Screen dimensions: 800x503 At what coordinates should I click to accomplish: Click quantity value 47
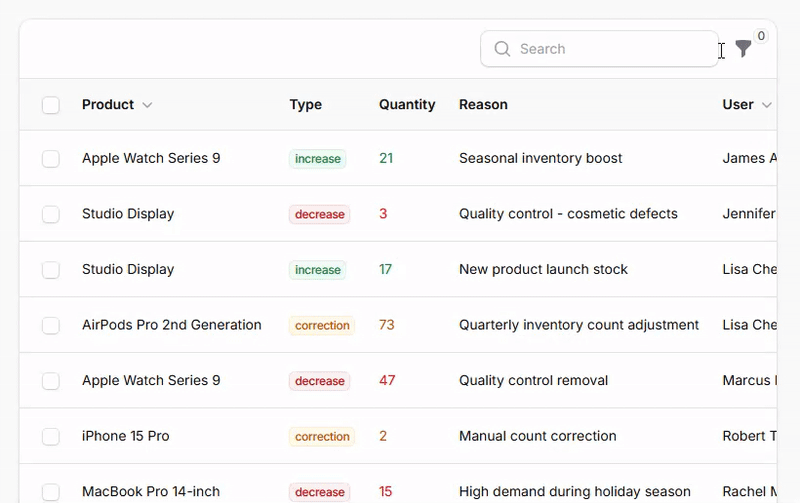pyautogui.click(x=387, y=381)
